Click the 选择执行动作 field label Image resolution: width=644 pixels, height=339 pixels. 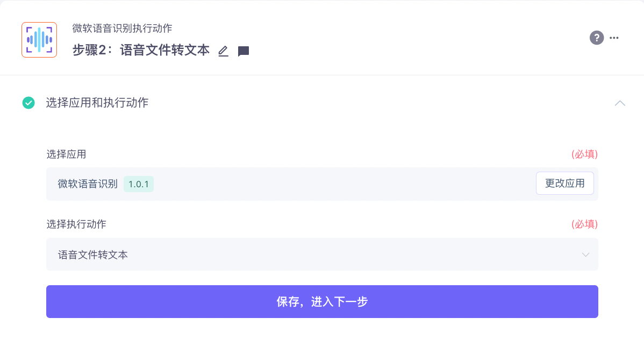76,224
